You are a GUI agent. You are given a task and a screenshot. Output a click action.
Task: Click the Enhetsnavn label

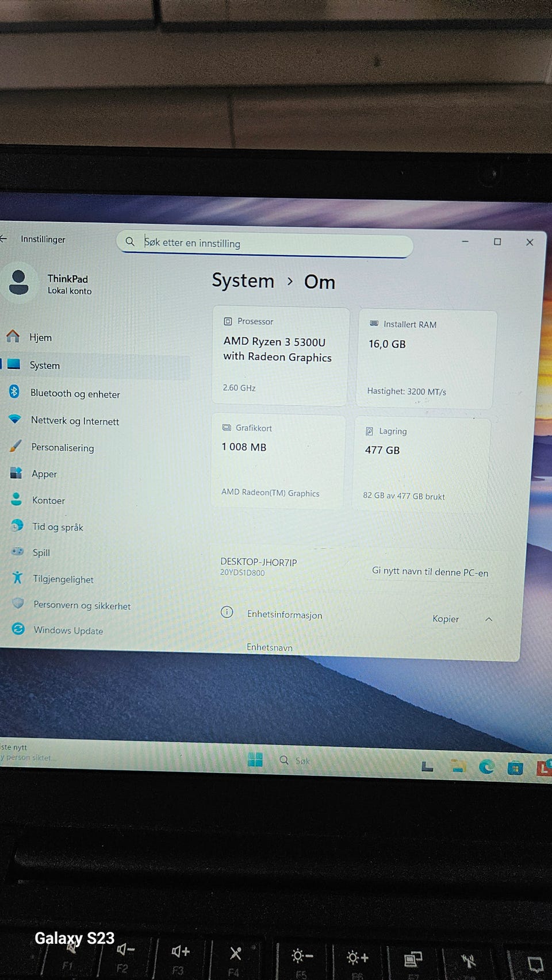tap(270, 647)
